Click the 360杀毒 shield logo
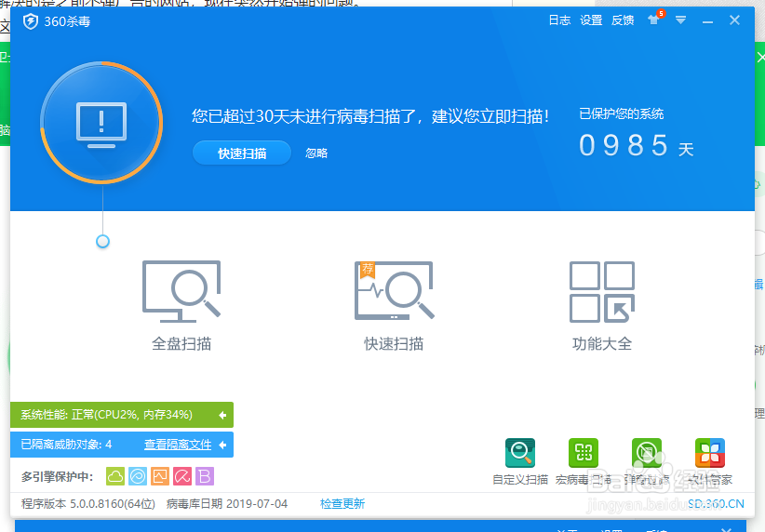765x532 pixels. pyautogui.click(x=31, y=21)
